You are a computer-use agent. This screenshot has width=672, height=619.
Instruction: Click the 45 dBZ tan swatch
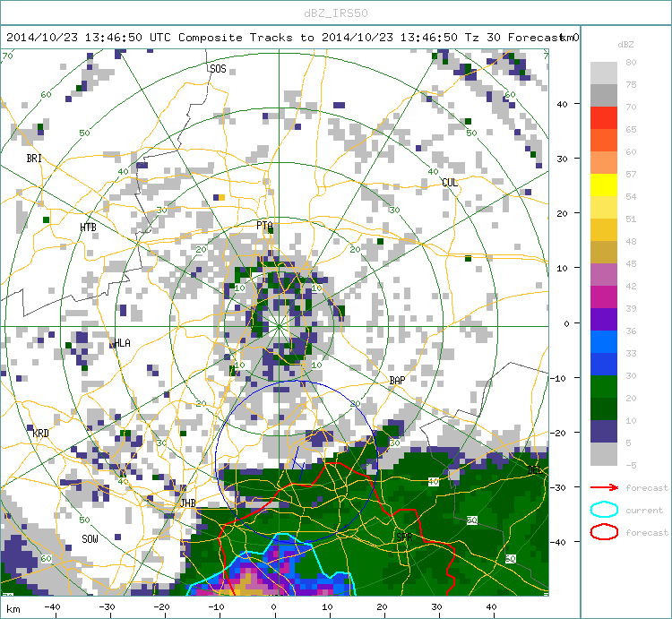click(604, 252)
